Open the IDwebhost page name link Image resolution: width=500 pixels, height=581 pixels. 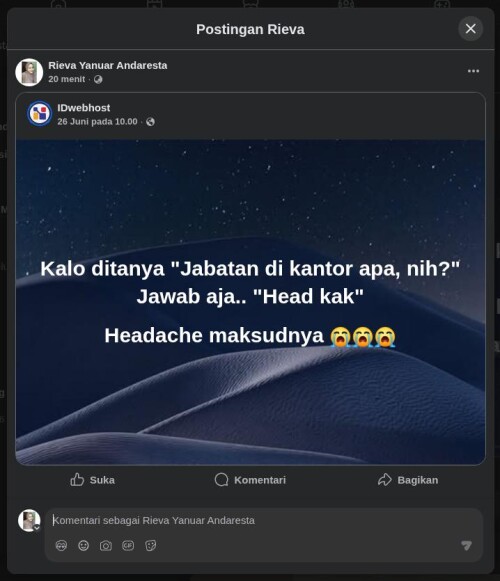[84, 107]
